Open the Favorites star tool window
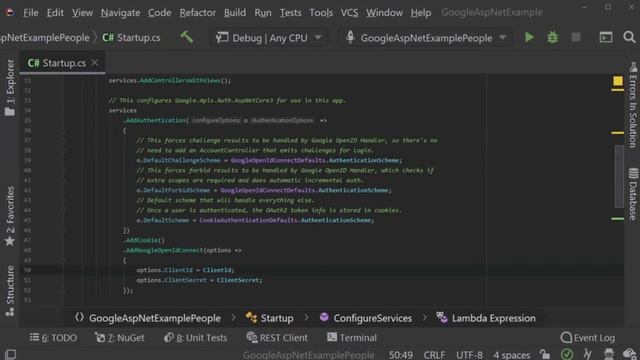640x360 pixels. click(x=10, y=216)
